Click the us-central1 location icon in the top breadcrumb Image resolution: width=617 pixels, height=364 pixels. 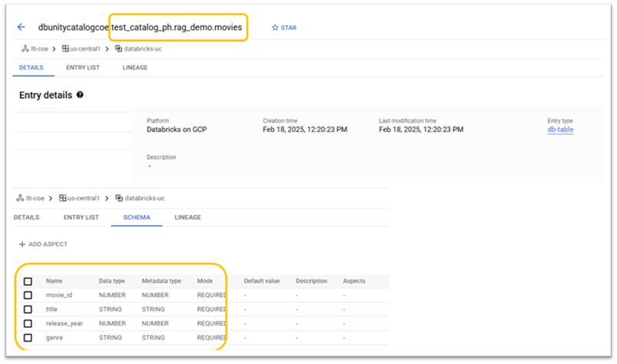coord(66,48)
